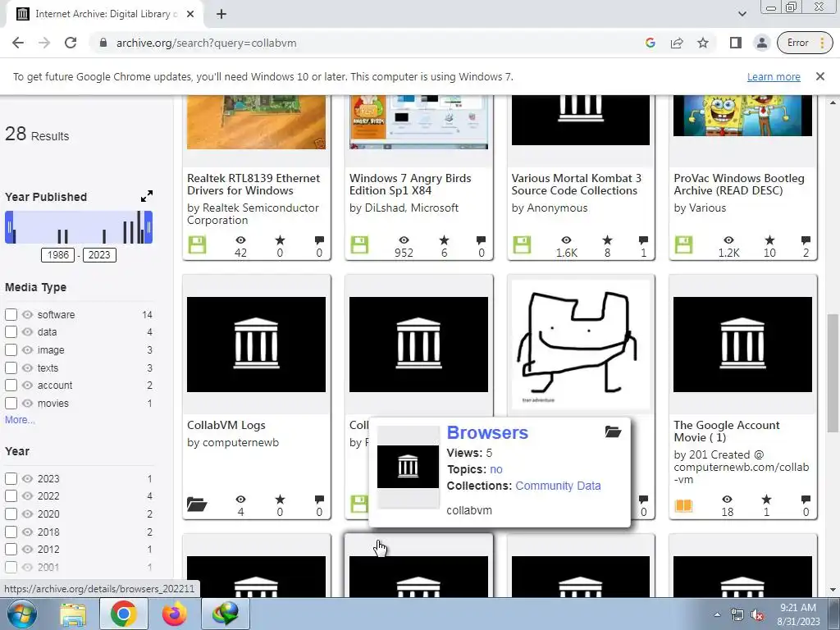Open a new browser tab
840x630 pixels.
[x=221, y=14]
